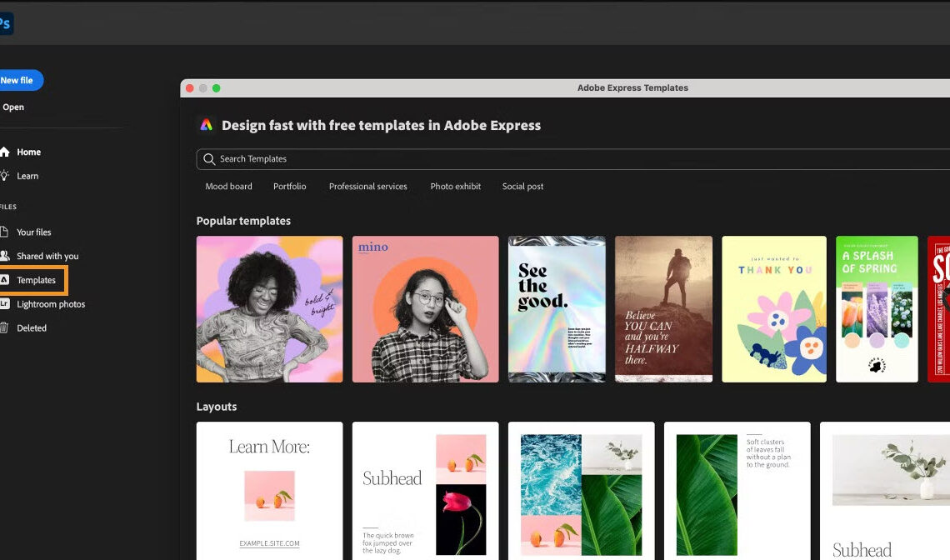This screenshot has width=950, height=560.
Task: Select the Photoshop app icon top left
Action: point(6,23)
